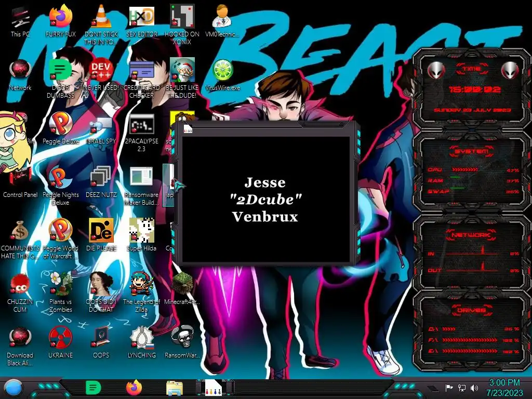This screenshot has width=532, height=399.
Task: Open the OOPS DID I DO THAT portrait icon
Action: click(x=101, y=292)
